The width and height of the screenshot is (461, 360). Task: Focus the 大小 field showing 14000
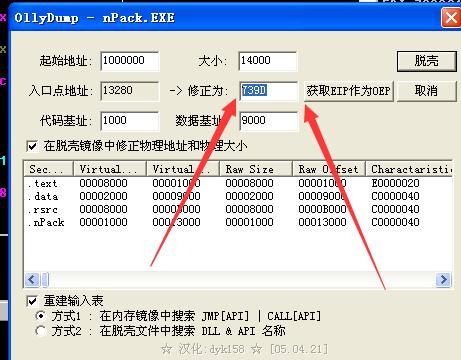click(x=268, y=61)
